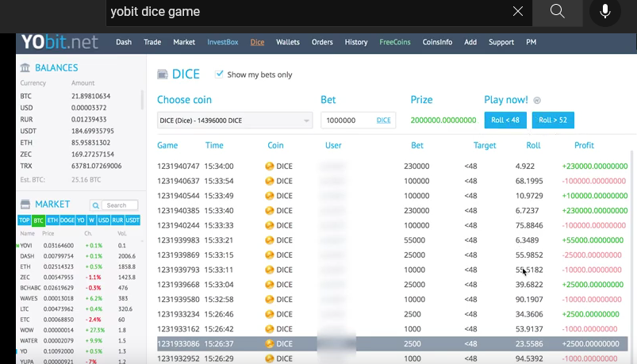Image resolution: width=637 pixels, height=364 pixels.
Task: Open the CoinsInfo page
Action: (437, 42)
